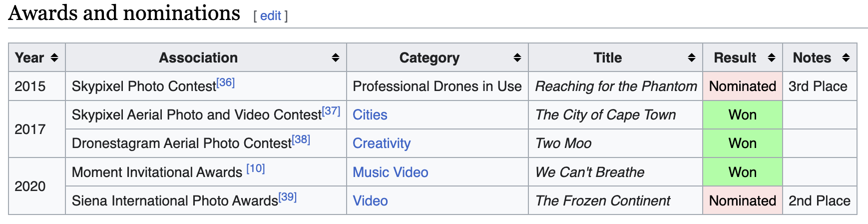Sort table by the Year column arrows

coord(54,58)
